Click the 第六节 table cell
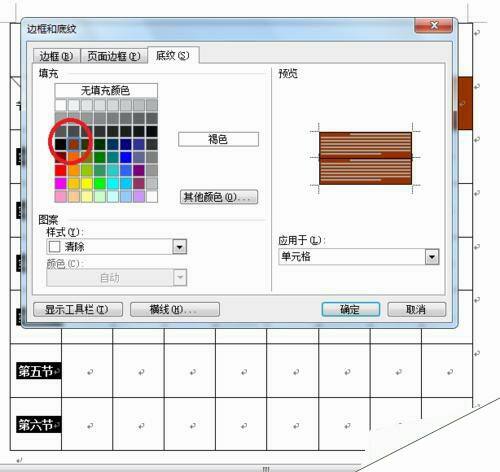This screenshot has width=500, height=472. (x=36, y=424)
